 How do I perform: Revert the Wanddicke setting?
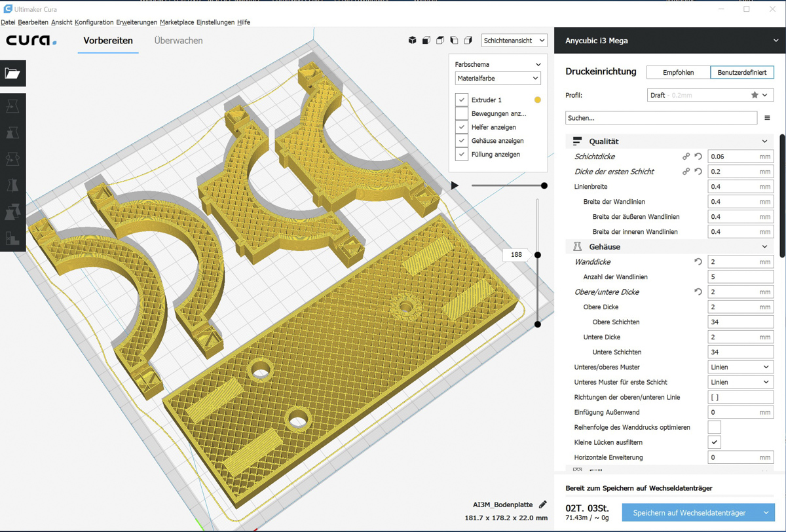click(x=698, y=262)
